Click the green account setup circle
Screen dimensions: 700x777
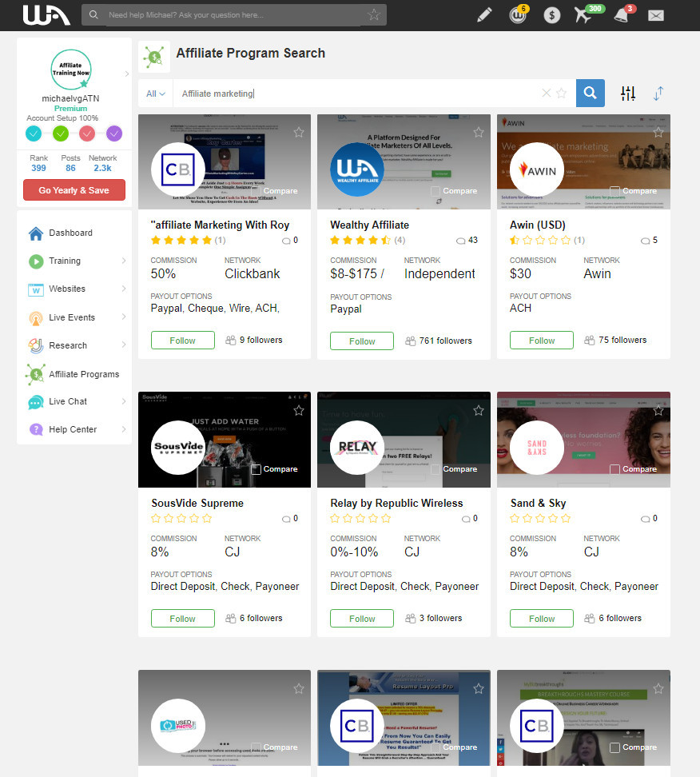pos(61,133)
